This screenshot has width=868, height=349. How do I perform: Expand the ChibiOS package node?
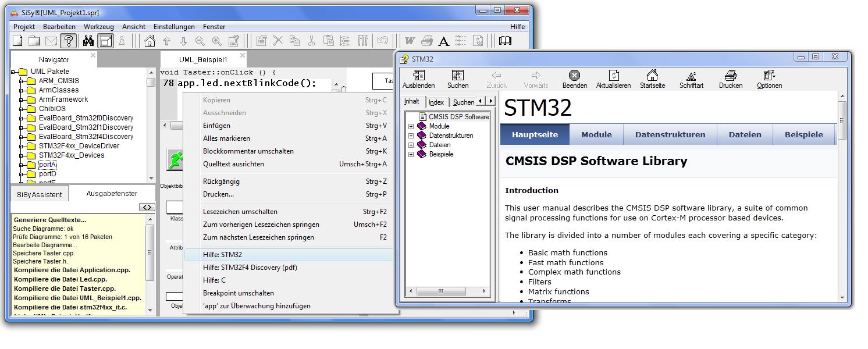[x=22, y=109]
